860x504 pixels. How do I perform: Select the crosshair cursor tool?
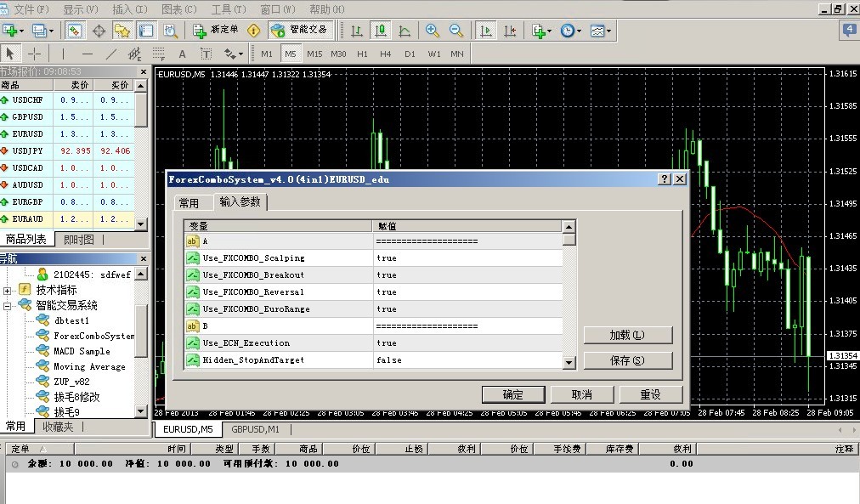pyautogui.click(x=35, y=54)
